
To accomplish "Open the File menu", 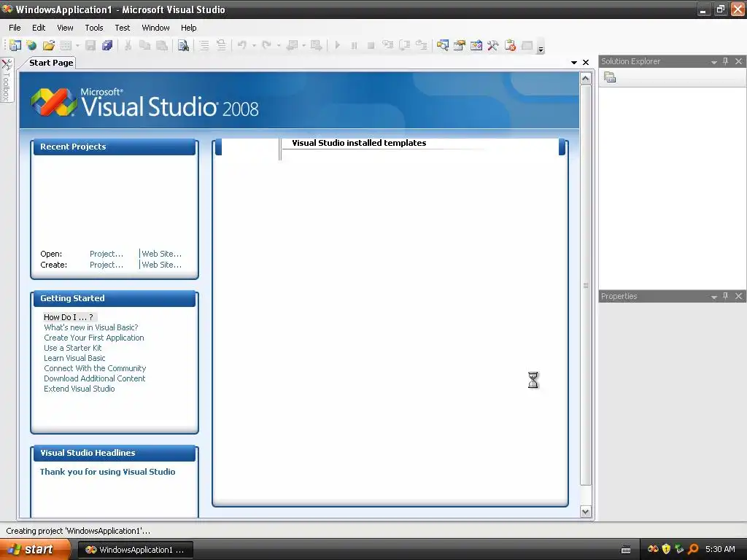I will pyautogui.click(x=15, y=28).
